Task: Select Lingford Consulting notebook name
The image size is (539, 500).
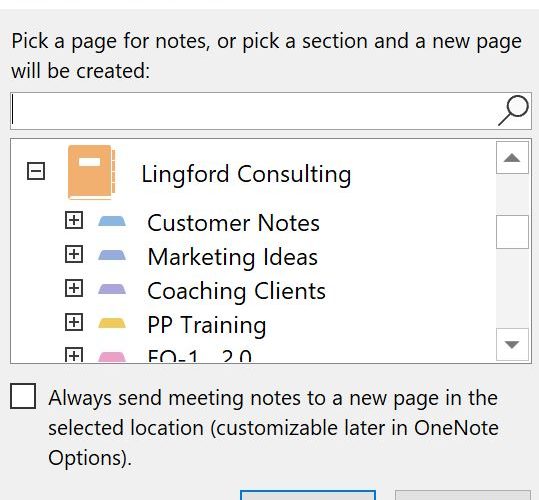Action: (246, 174)
